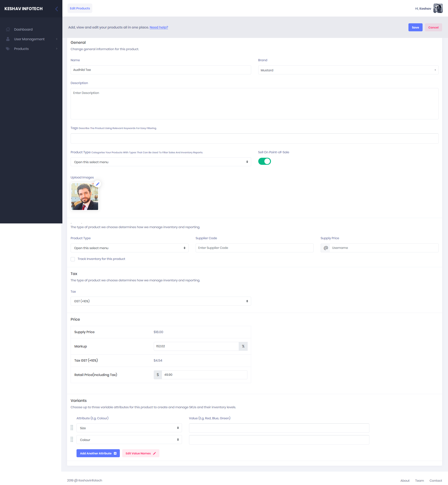Open the Colour attribute dropdown
This screenshot has width=448, height=485.
pos(129,440)
